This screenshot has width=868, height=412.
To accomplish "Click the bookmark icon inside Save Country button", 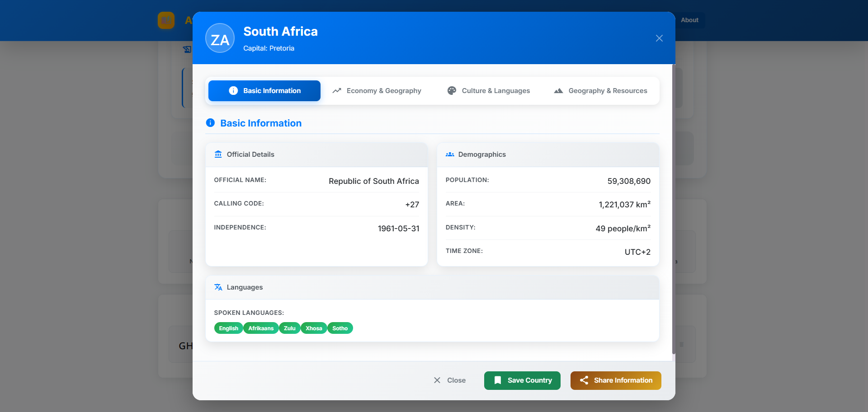I will point(497,380).
